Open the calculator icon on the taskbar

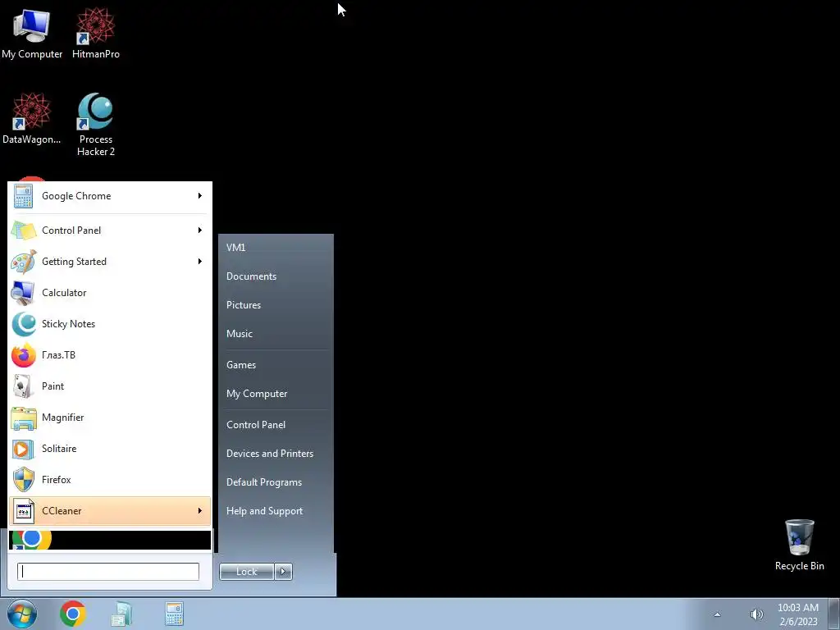tap(174, 614)
